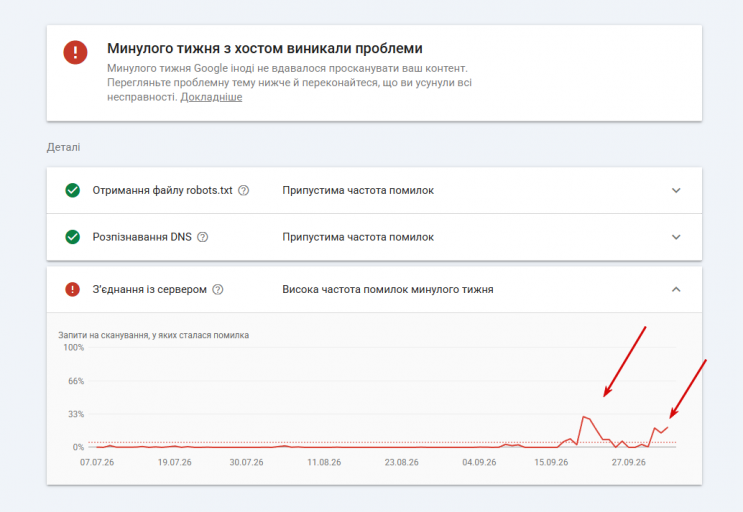The height and width of the screenshot is (512, 743).
Task: Click the date label 04.09.26
Action: pyautogui.click(x=479, y=462)
